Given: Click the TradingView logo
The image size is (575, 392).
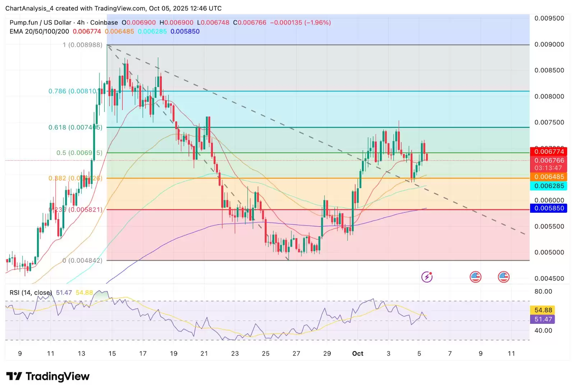Looking at the screenshot, I should coord(48,376).
